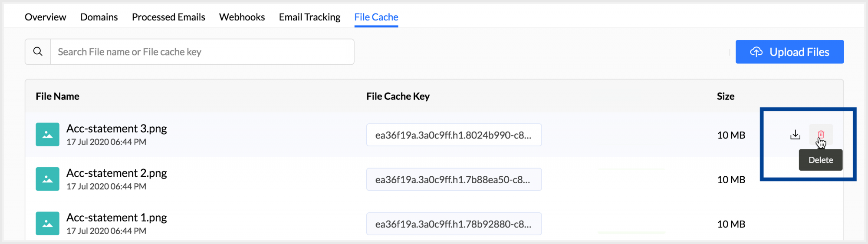This screenshot has height=244, width=868.
Task: Switch to the Domains tab
Action: (99, 17)
